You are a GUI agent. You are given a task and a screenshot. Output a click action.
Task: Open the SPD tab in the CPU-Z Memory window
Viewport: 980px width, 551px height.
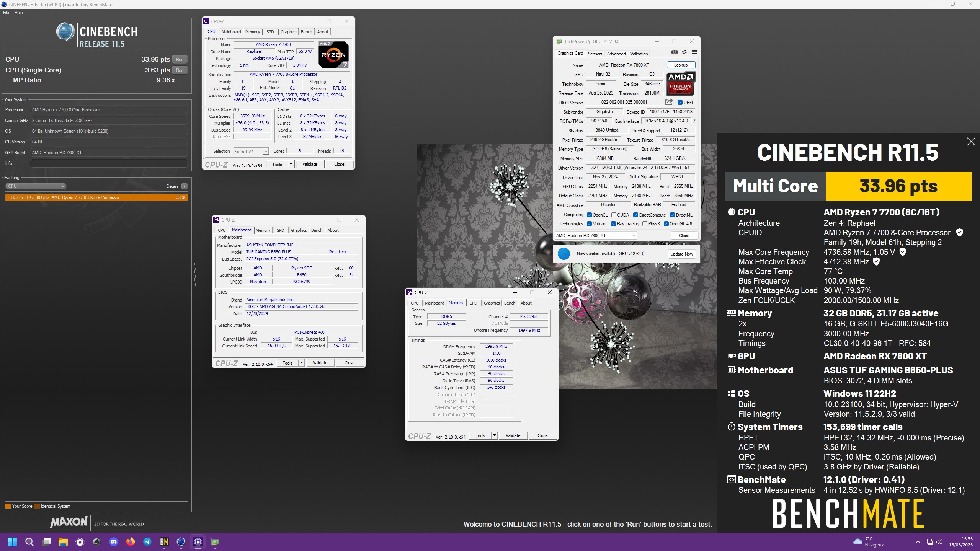(x=474, y=303)
